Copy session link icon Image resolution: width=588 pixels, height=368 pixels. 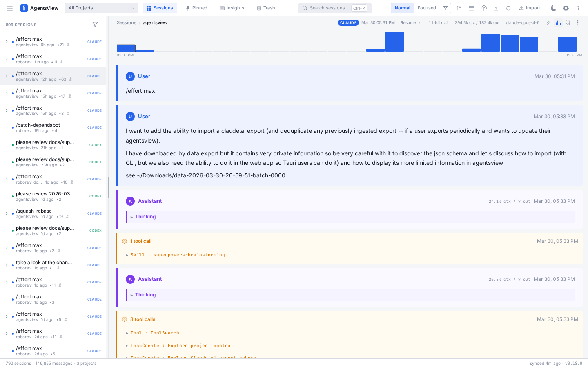[x=548, y=23]
